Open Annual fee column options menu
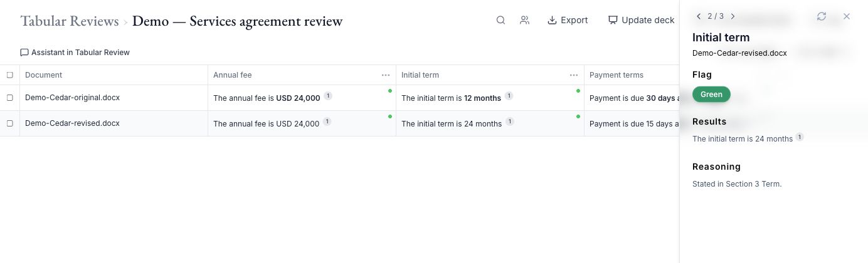This screenshot has width=868, height=263. [x=386, y=75]
